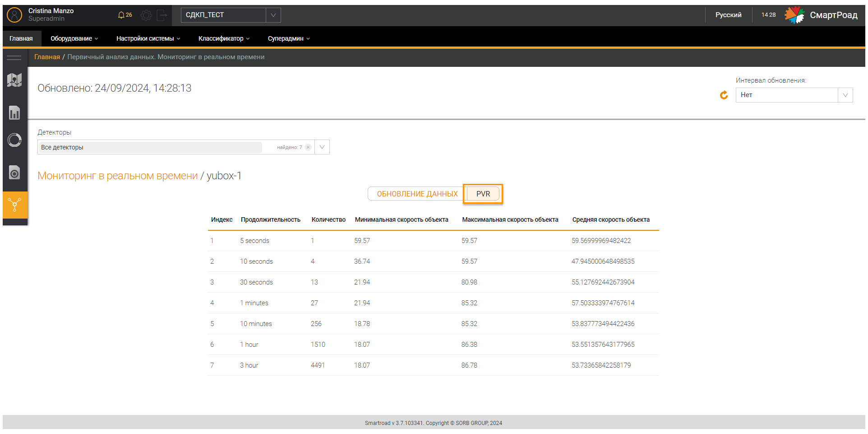This screenshot has height=434, width=868.
Task: Click the average speed 47.945000648498535
Action: click(603, 261)
